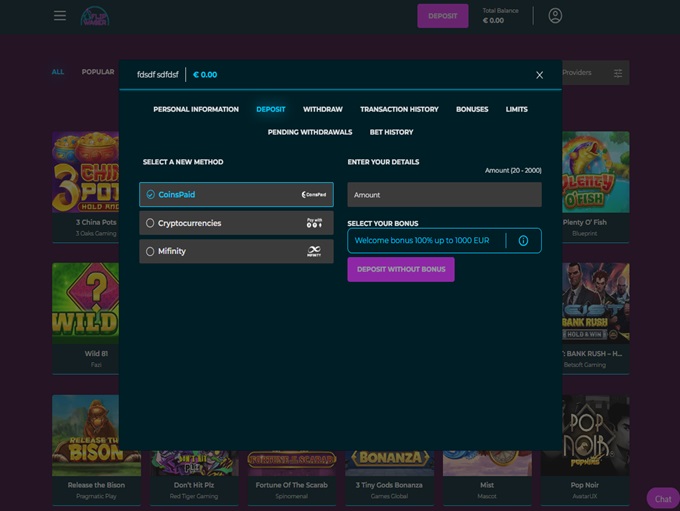Click the welcome bonus info icon
The height and width of the screenshot is (511, 680).
click(523, 241)
